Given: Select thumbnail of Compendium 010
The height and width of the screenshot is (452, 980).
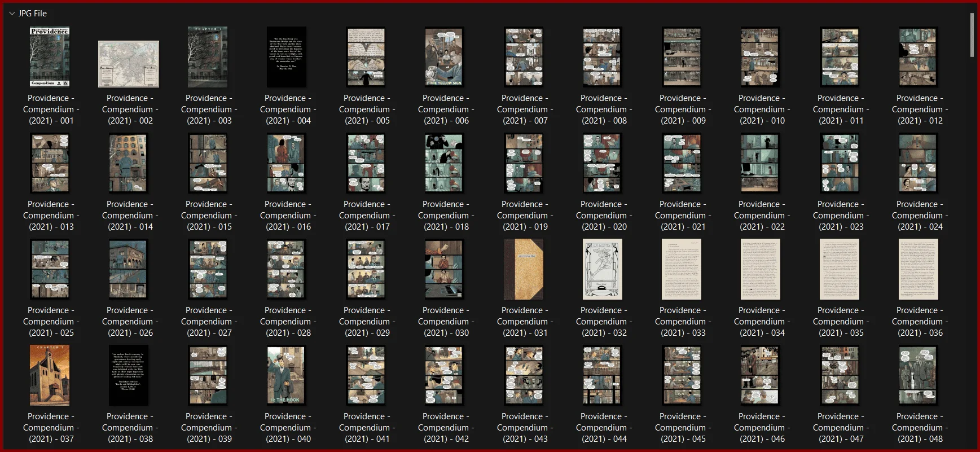Looking at the screenshot, I should tap(761, 57).
